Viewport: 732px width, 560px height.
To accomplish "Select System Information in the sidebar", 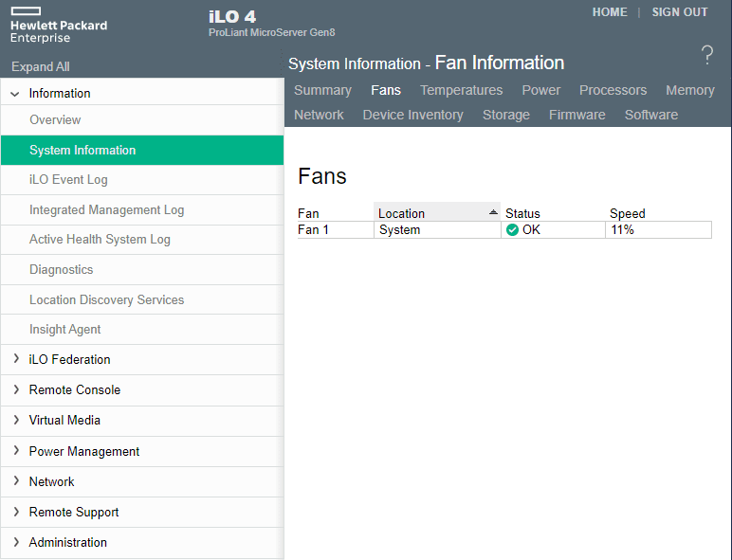I will tap(142, 151).
